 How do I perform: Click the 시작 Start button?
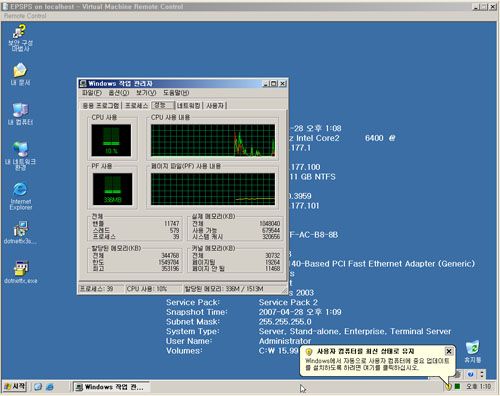point(14,387)
